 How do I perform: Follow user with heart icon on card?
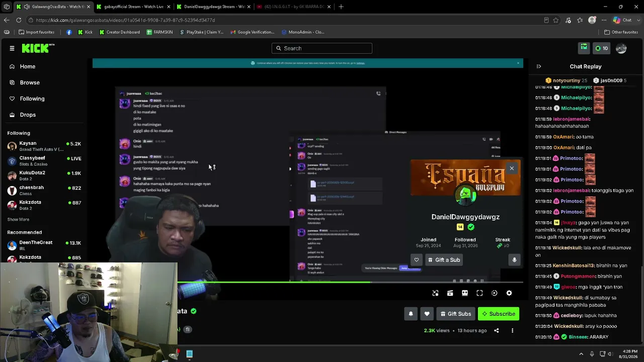[416, 260]
